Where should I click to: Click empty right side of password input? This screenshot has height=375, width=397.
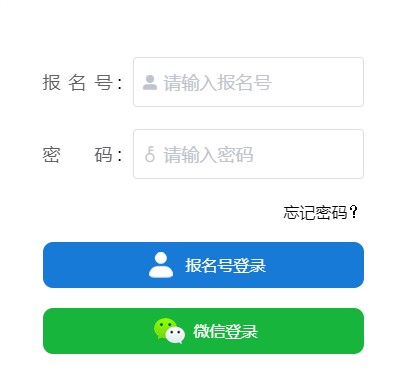point(308,154)
